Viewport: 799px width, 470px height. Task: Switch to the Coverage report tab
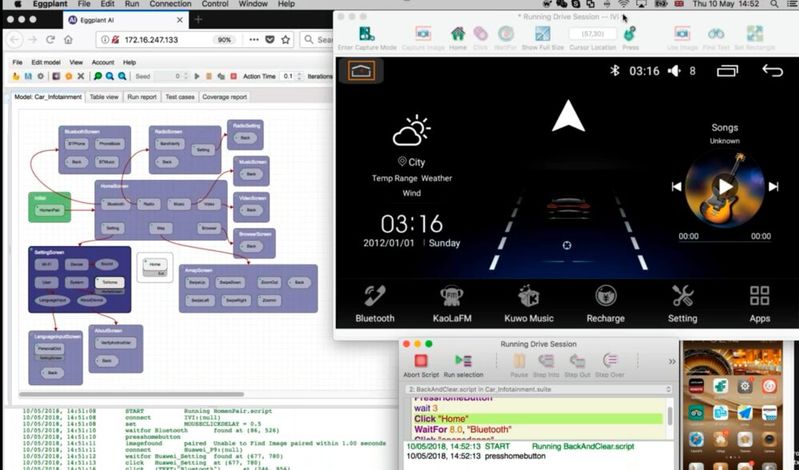point(224,97)
